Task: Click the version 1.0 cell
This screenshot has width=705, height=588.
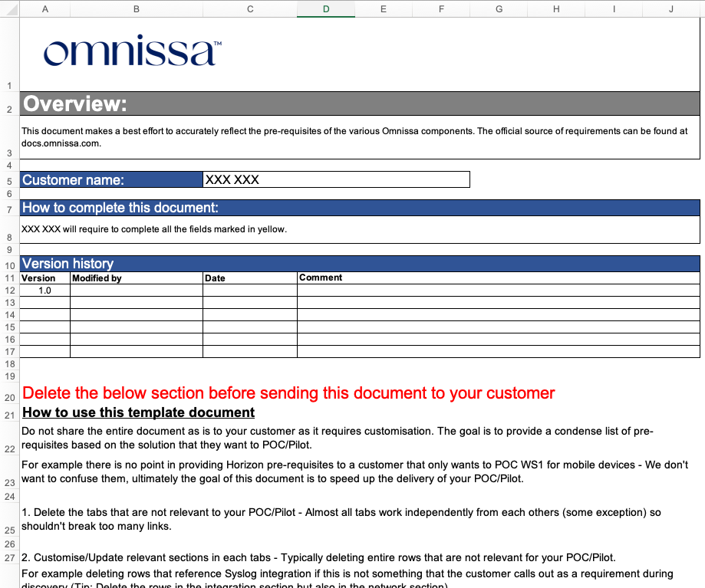Action: 44,291
